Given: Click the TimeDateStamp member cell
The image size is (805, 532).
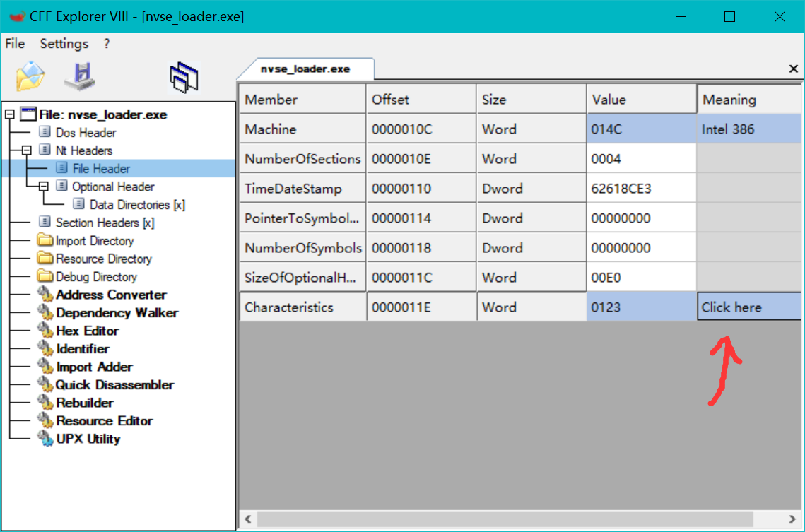Looking at the screenshot, I should pyautogui.click(x=302, y=188).
